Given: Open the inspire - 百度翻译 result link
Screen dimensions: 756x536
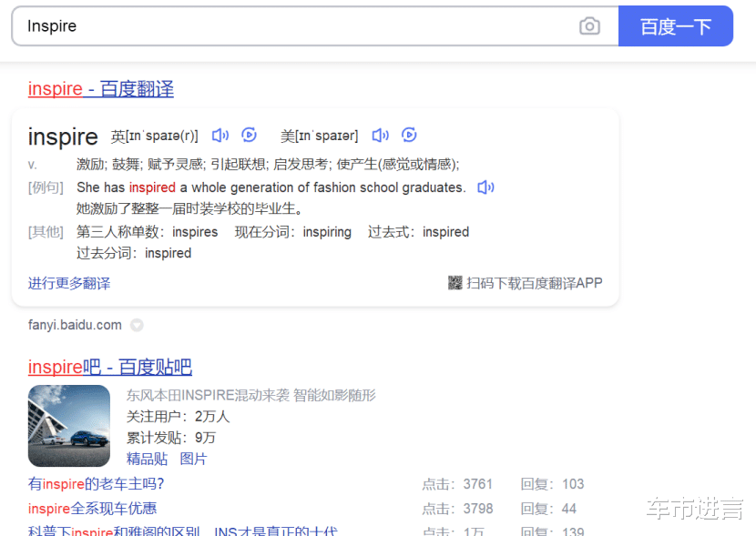Looking at the screenshot, I should pos(101,89).
